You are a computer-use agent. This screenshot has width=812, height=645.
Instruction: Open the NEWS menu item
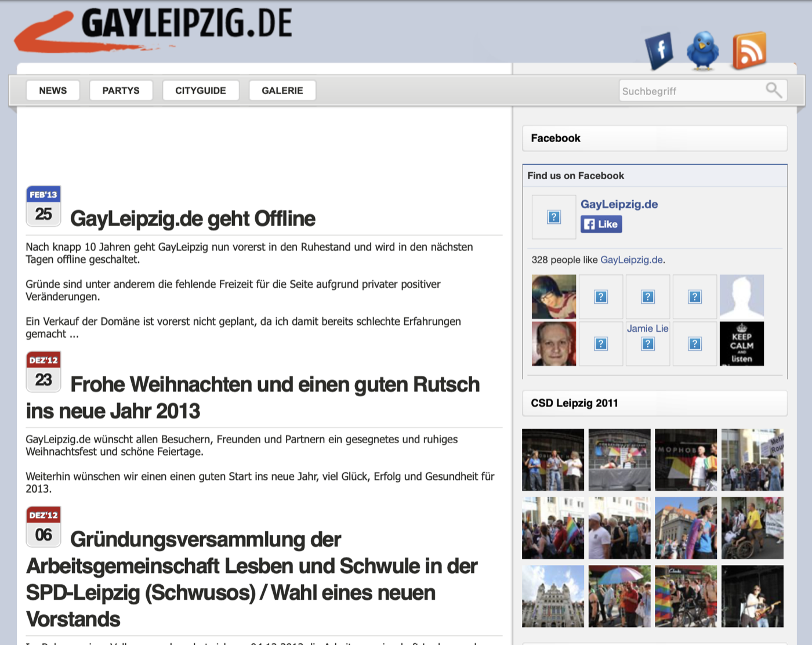tap(53, 90)
